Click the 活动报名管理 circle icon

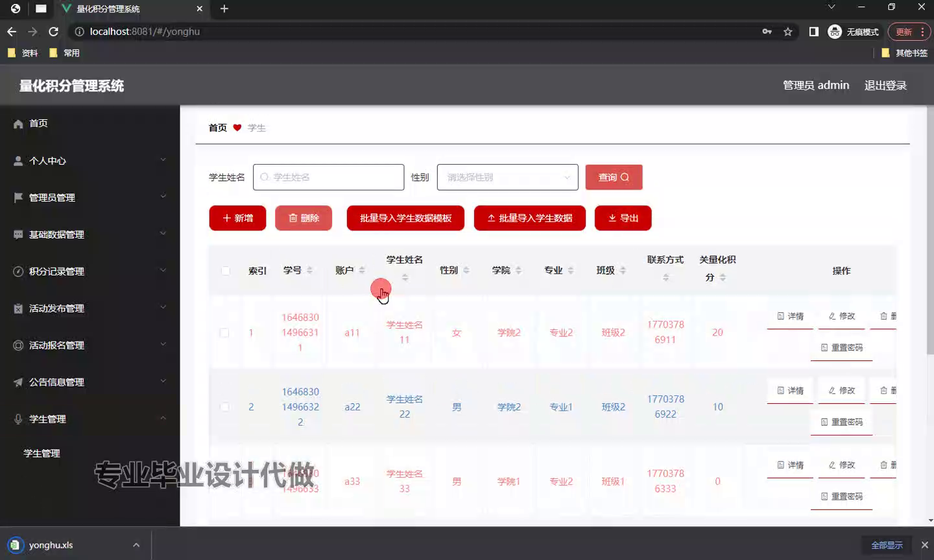click(x=18, y=345)
